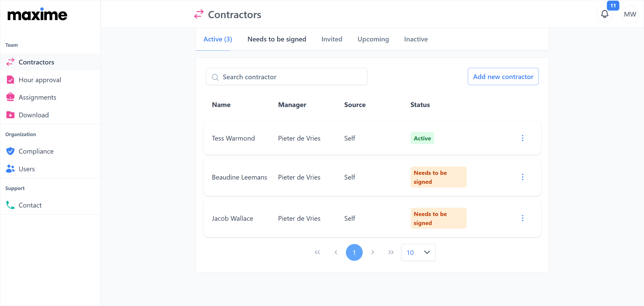Switch to the Inactive tab
This screenshot has height=306, width=644.
click(416, 39)
